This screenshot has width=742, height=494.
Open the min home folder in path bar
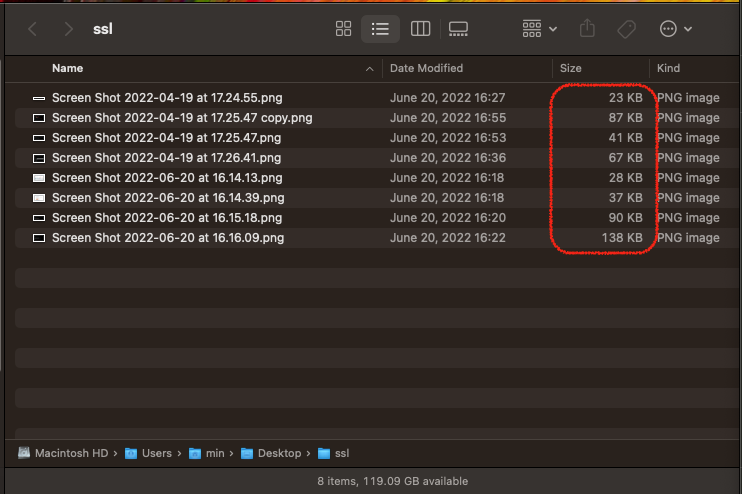point(206,453)
